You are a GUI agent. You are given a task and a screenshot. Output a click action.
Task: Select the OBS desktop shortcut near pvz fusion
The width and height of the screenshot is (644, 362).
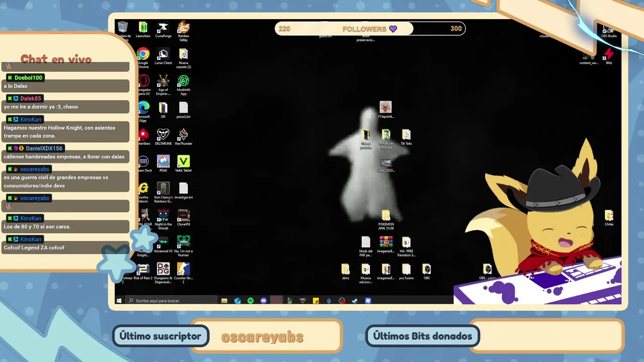click(x=426, y=271)
